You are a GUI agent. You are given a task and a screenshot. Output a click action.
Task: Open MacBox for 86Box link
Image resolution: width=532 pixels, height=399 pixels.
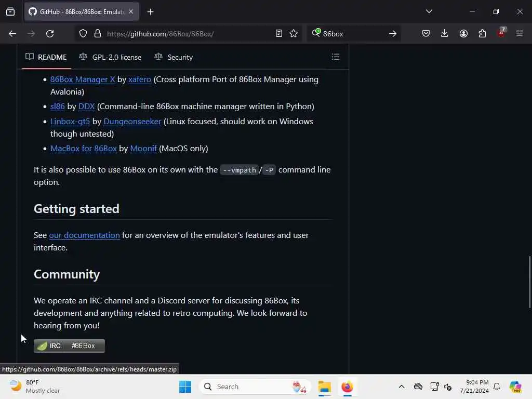84,149
